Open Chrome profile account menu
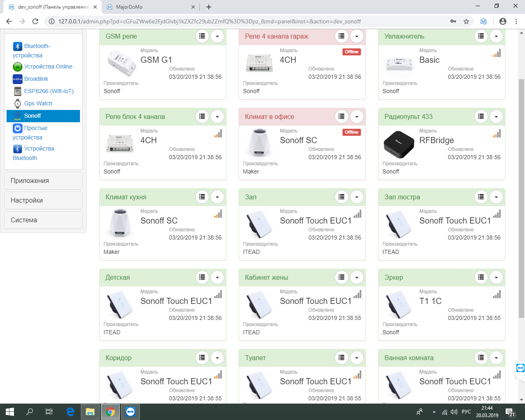The image size is (525, 420). tap(503, 21)
